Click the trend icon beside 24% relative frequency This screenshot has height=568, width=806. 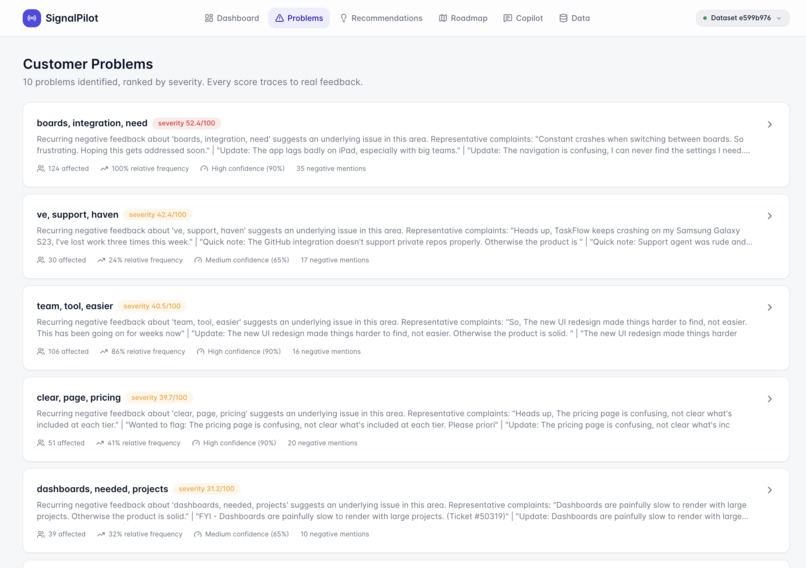point(101,260)
